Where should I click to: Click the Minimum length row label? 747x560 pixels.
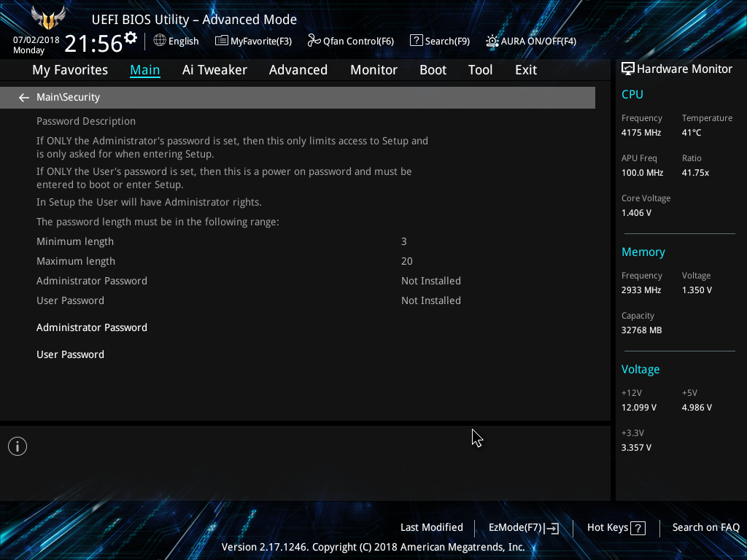click(x=75, y=242)
